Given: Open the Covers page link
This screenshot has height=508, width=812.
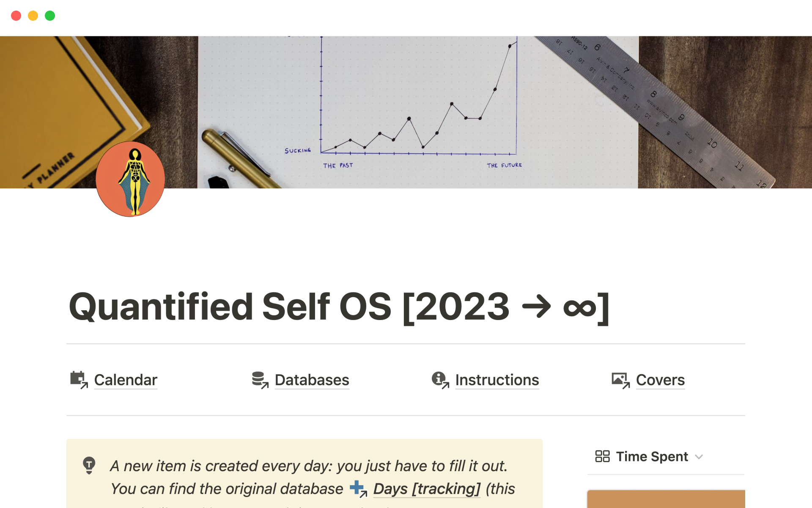Looking at the screenshot, I should coord(660,380).
